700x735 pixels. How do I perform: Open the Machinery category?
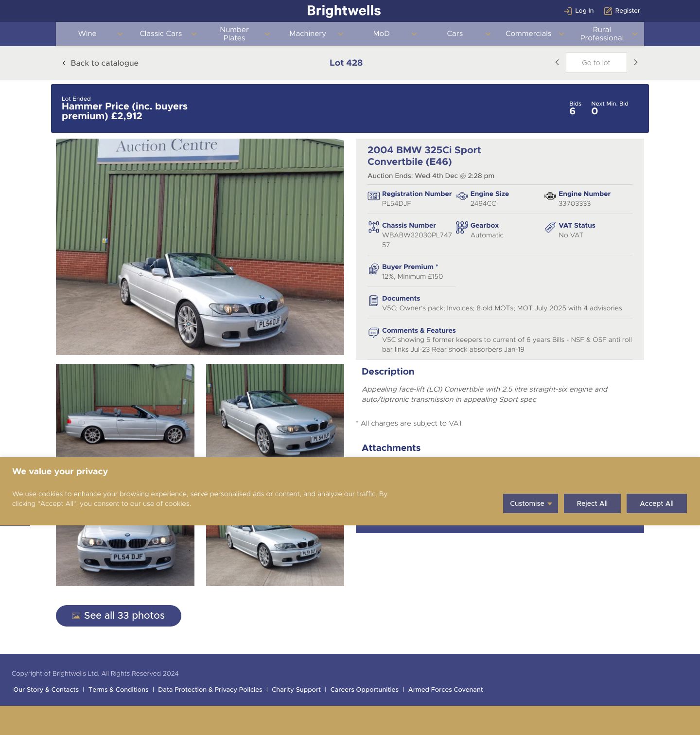(x=308, y=34)
